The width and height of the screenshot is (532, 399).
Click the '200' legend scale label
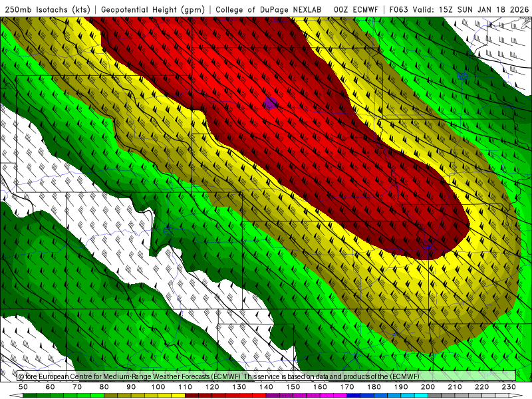(x=428, y=387)
